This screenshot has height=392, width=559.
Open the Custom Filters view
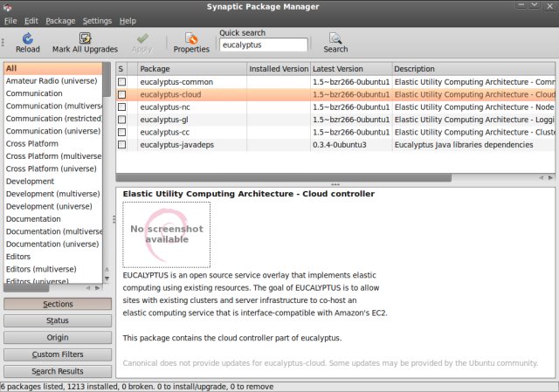pyautogui.click(x=58, y=354)
